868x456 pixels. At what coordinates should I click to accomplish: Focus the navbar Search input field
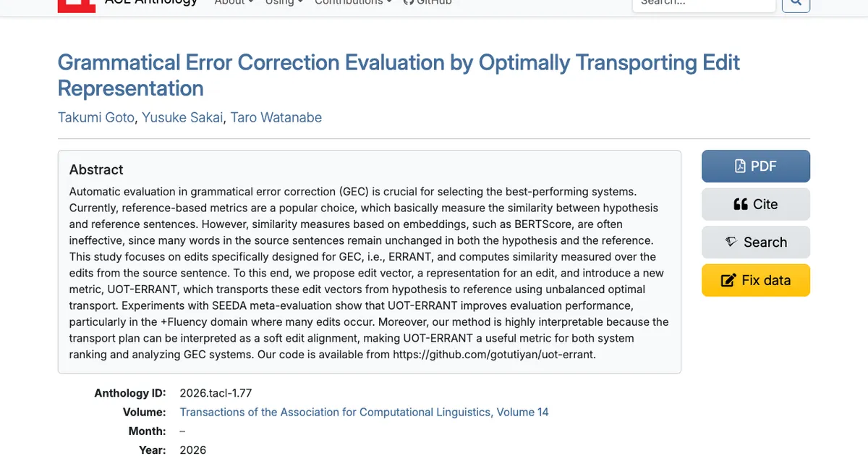tap(704, 3)
